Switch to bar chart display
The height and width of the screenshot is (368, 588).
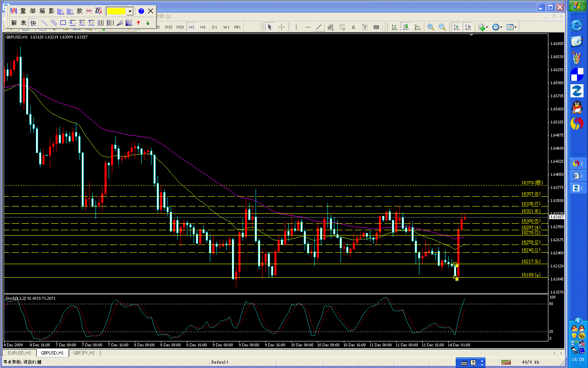click(394, 27)
